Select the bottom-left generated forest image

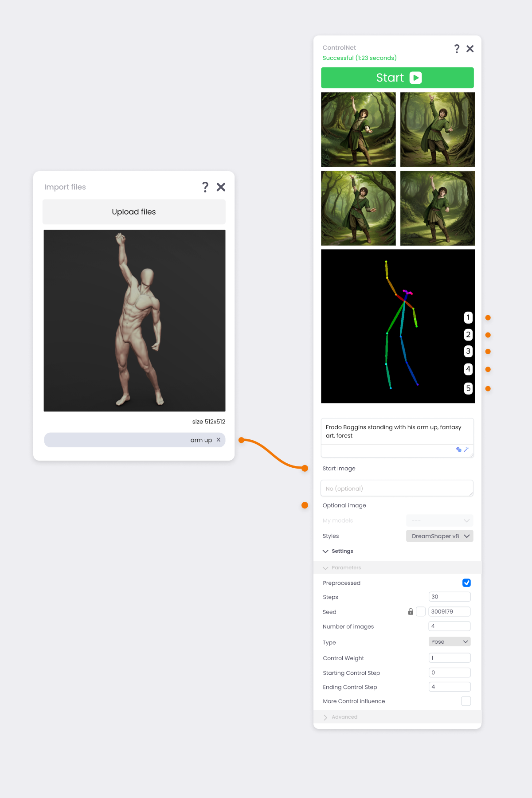[x=358, y=208]
